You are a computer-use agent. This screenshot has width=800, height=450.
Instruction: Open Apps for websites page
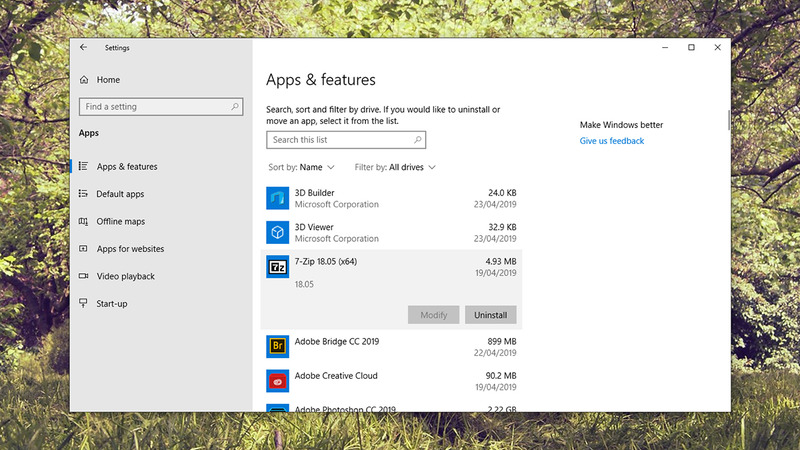[131, 248]
